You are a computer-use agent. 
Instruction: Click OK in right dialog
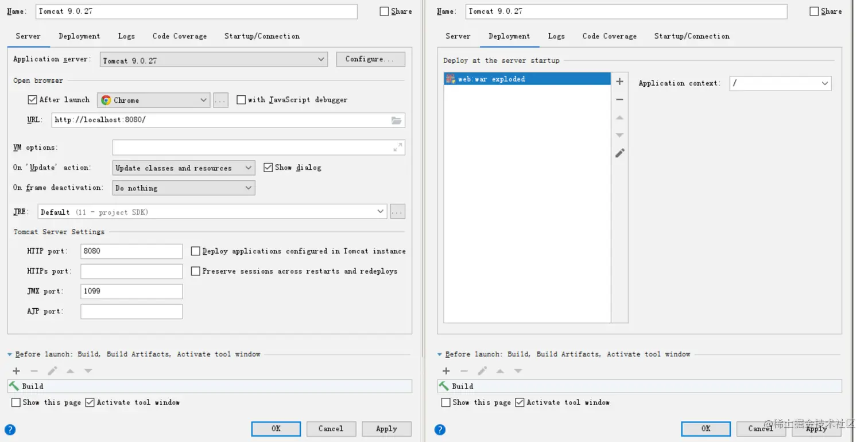(x=706, y=429)
